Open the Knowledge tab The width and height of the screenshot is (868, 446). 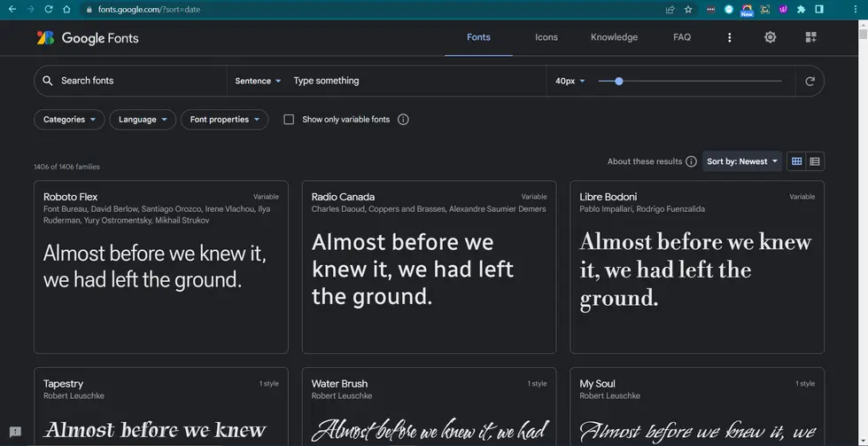tap(614, 37)
